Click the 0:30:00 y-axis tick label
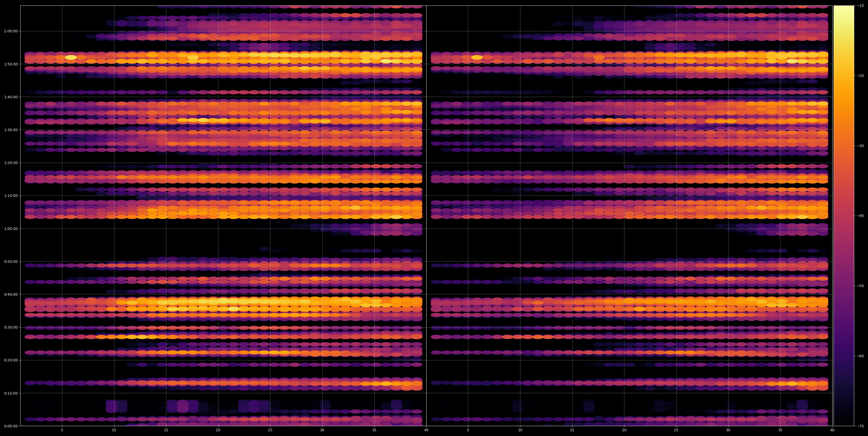 (11, 327)
